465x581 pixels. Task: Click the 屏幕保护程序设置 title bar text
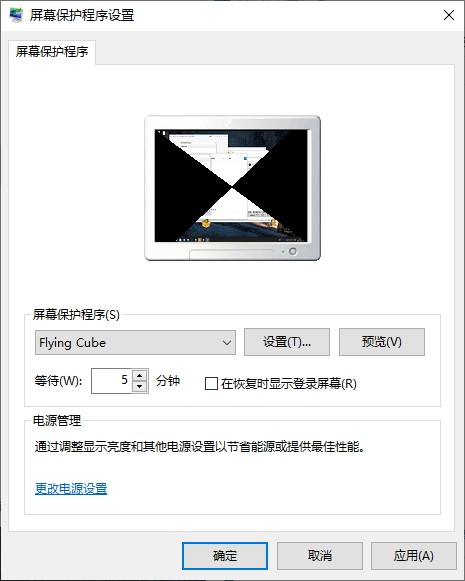coord(82,15)
